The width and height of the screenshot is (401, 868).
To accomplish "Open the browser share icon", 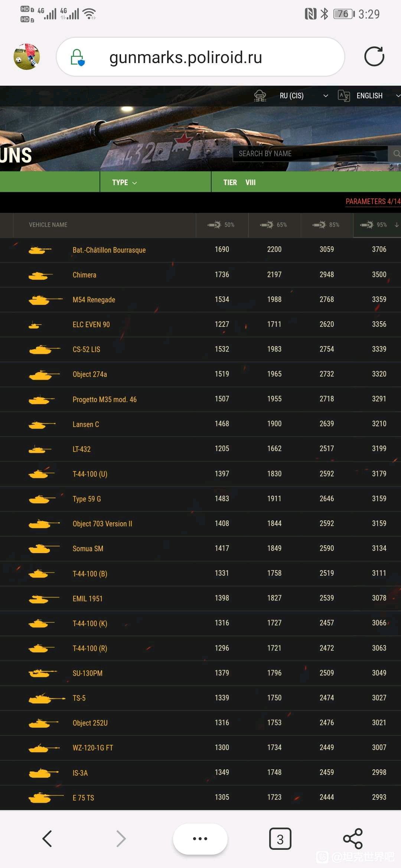I will (353, 839).
